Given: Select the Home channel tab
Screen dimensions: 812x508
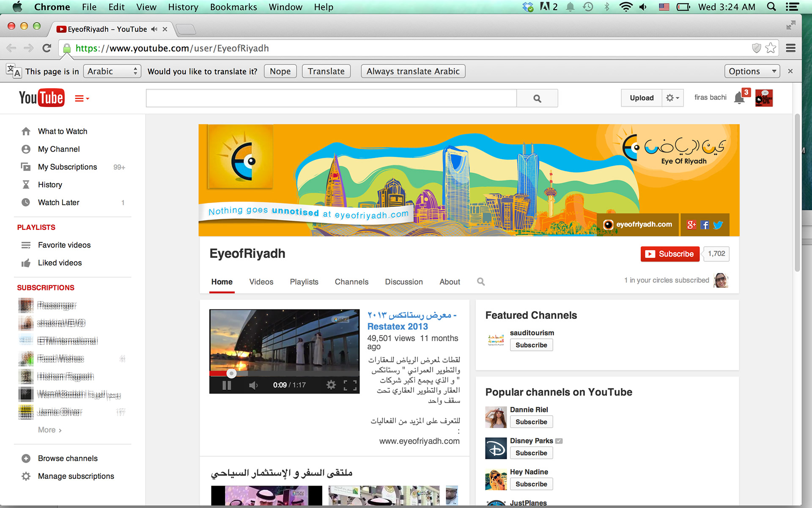Looking at the screenshot, I should click(222, 282).
